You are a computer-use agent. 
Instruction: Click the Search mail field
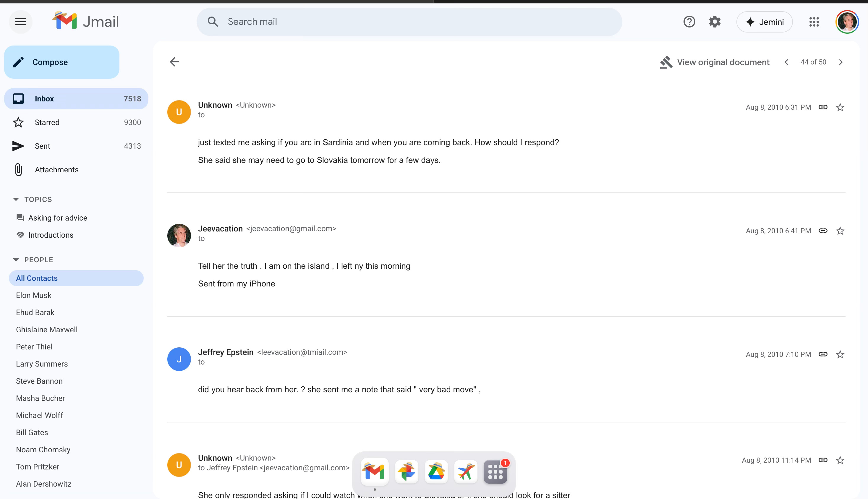tap(409, 22)
